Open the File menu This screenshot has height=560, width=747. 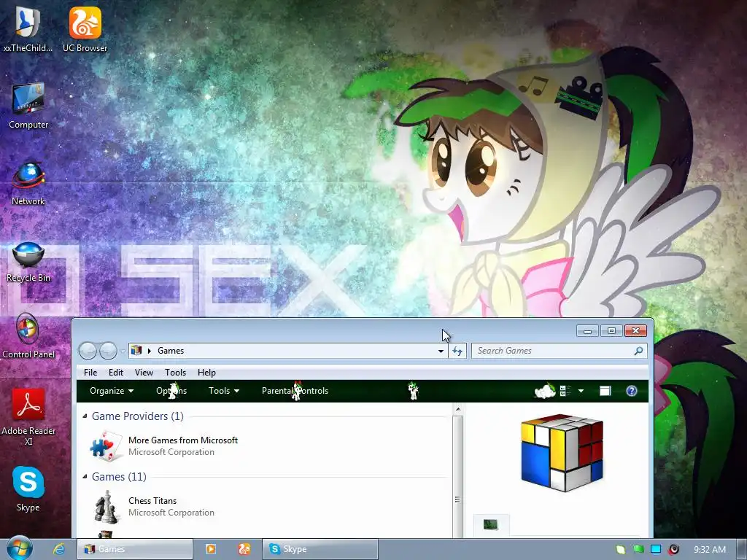pyautogui.click(x=90, y=373)
